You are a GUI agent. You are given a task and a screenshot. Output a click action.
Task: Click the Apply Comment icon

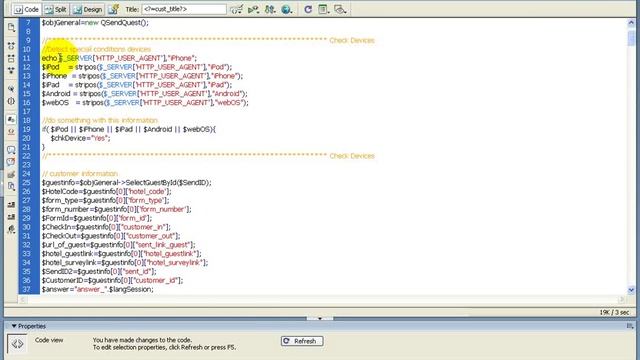[11, 150]
